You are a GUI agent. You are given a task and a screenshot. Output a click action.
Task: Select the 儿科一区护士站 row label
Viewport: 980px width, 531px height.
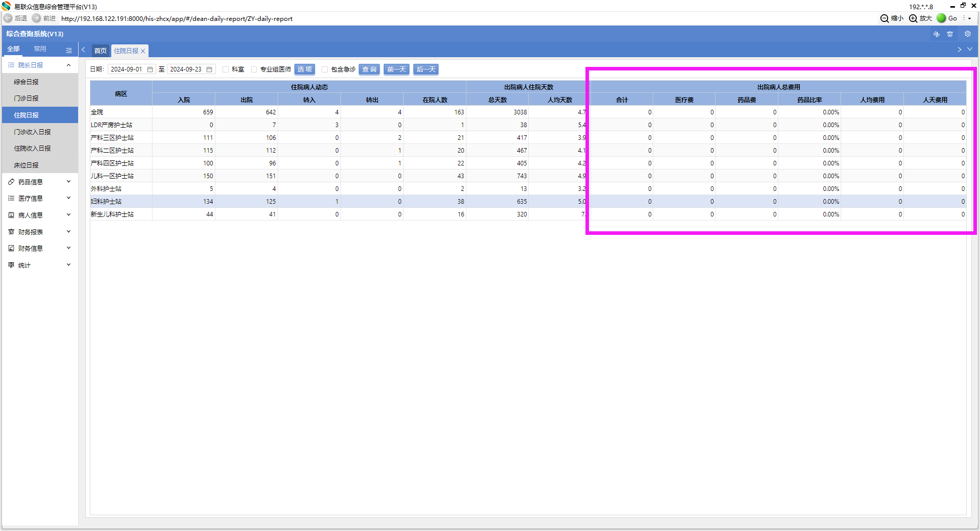point(112,176)
